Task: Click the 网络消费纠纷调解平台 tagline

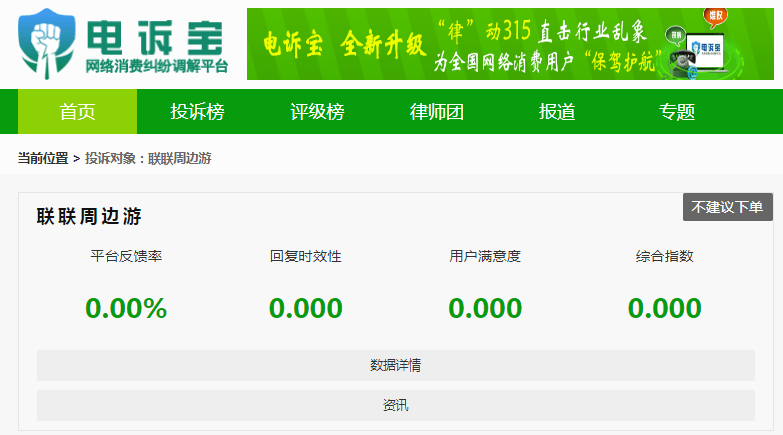Action: click(157, 66)
